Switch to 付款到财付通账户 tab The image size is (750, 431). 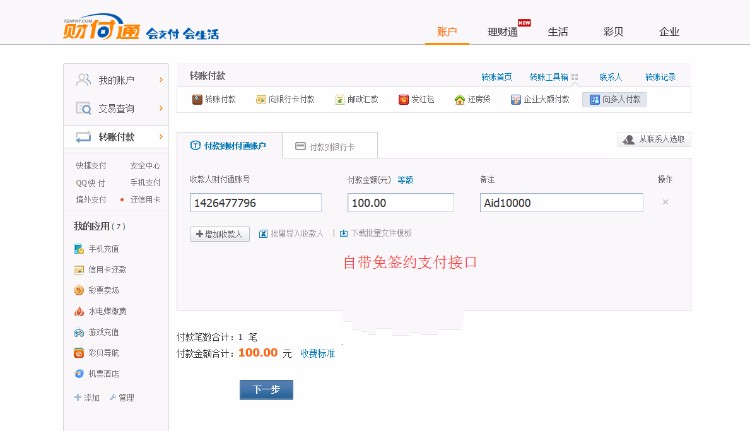(x=229, y=145)
